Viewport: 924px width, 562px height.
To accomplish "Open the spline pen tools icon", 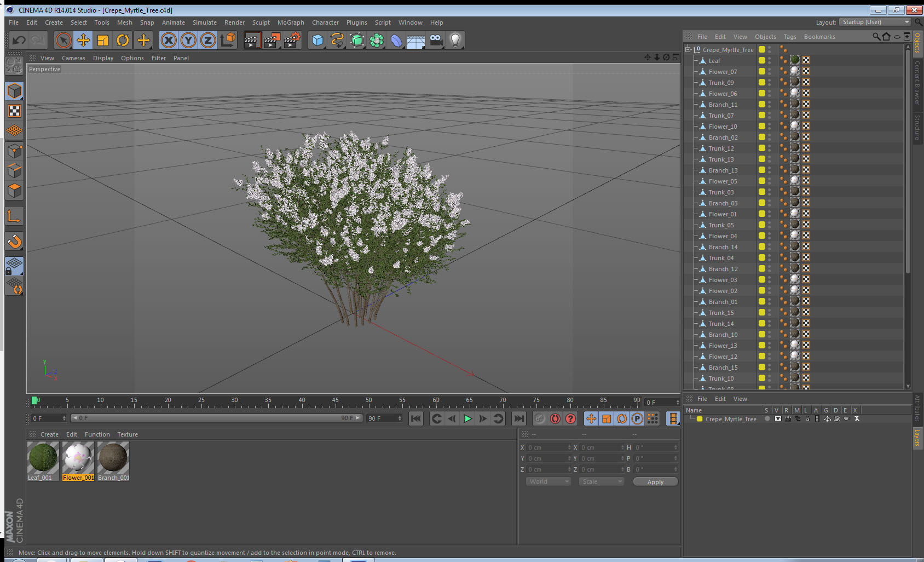I will (x=337, y=40).
